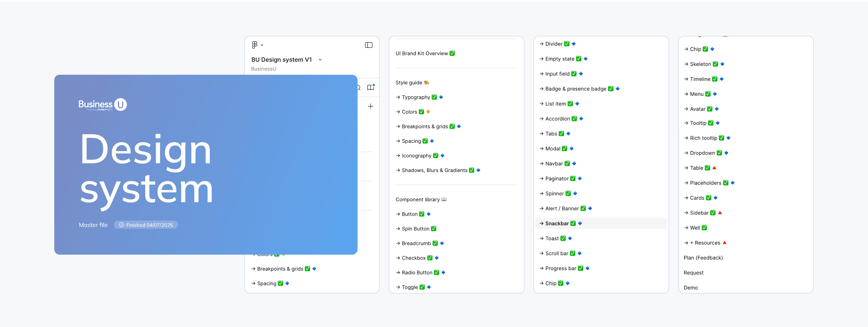Select the Menu page
This screenshot has height=327, width=868.
[x=700, y=94]
